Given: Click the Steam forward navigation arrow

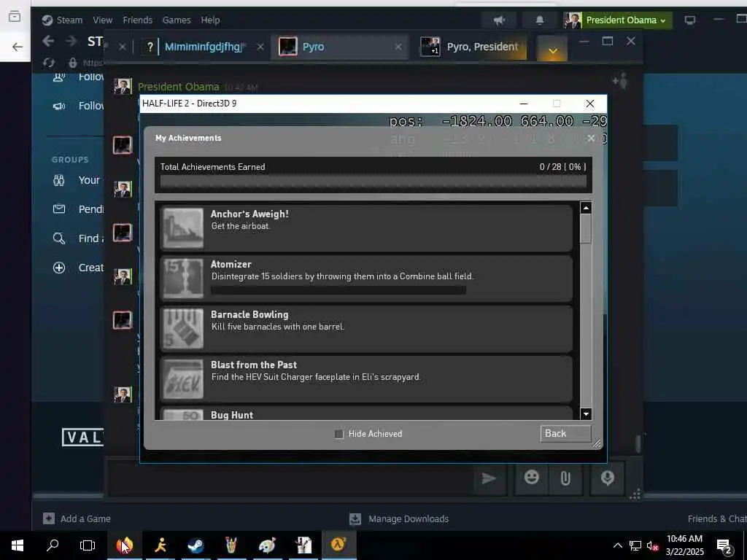Looking at the screenshot, I should click(x=71, y=42).
